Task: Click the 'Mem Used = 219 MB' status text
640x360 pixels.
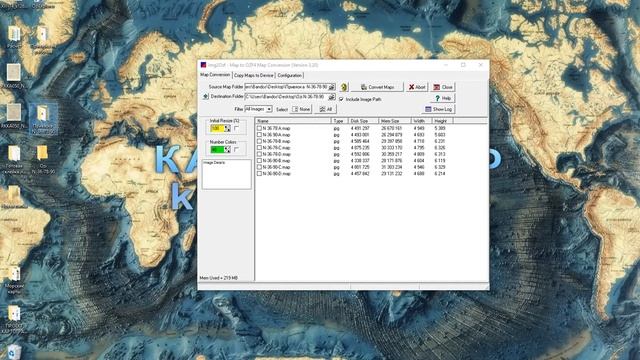Action: click(219, 278)
